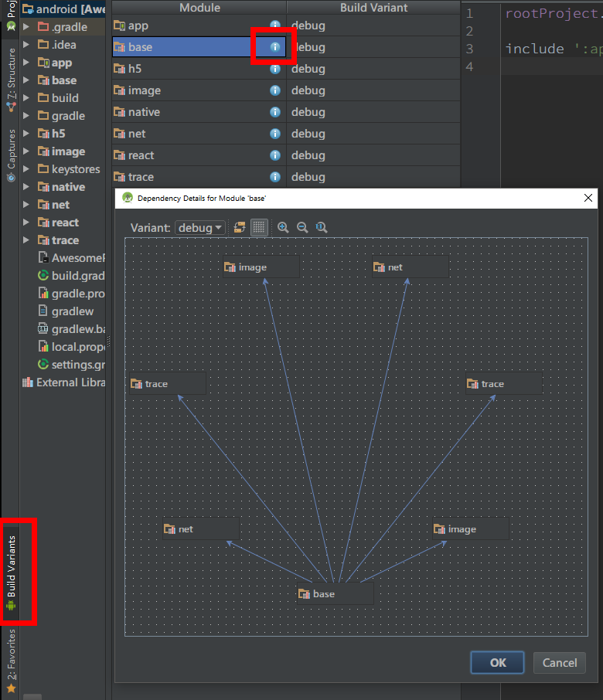Expand the .idea folder
The width and height of the screenshot is (603, 700).
pyautogui.click(x=26, y=45)
